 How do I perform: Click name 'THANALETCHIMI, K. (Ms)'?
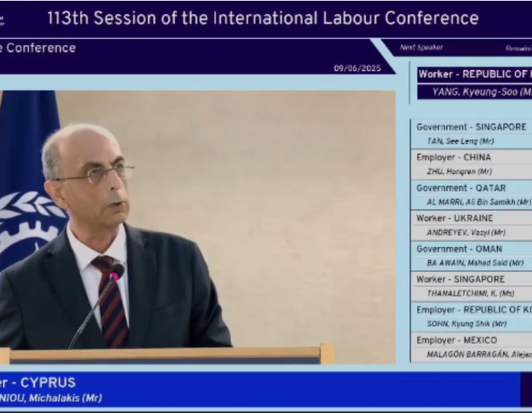(470, 294)
